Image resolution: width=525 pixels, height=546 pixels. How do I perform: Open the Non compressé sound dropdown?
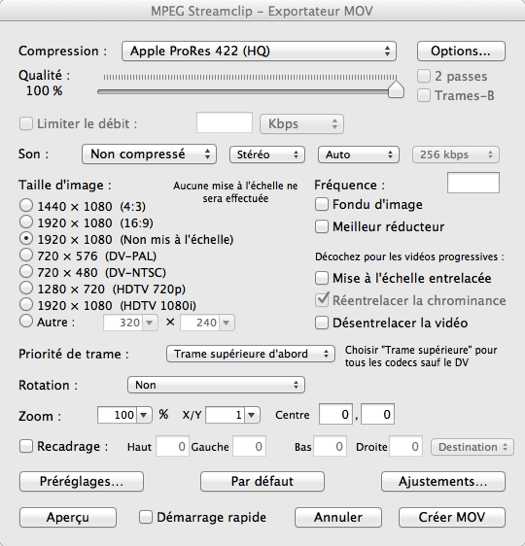[x=149, y=154]
